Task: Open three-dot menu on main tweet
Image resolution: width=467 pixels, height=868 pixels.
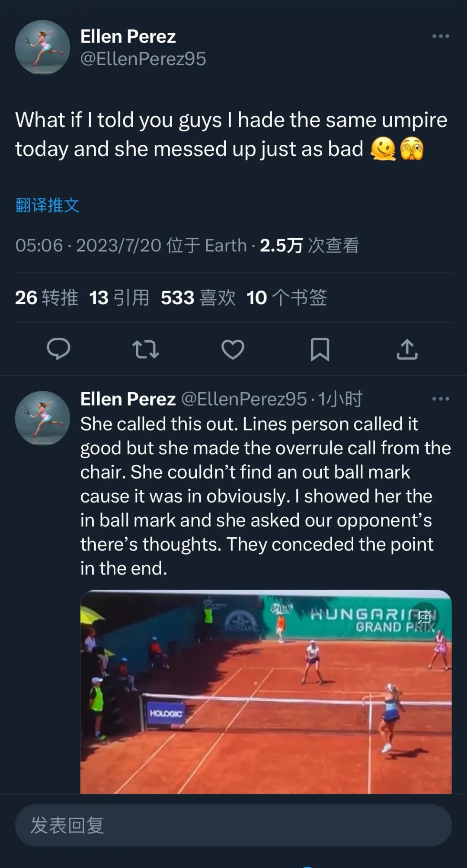Action: [x=441, y=36]
